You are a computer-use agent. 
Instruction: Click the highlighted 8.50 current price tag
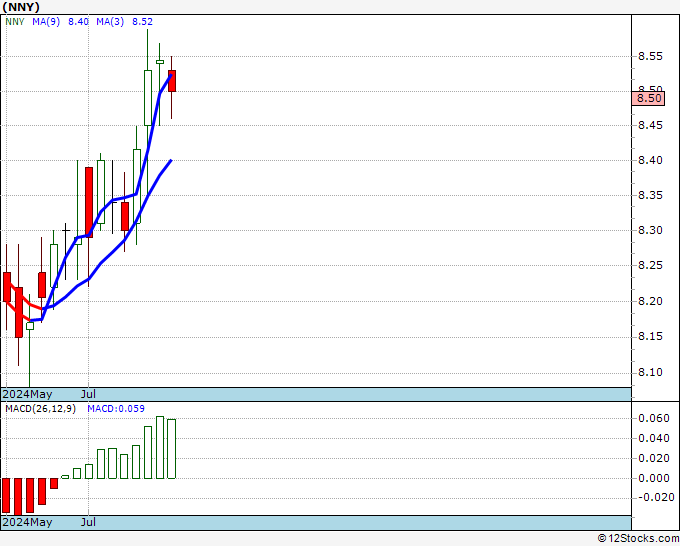[648, 98]
